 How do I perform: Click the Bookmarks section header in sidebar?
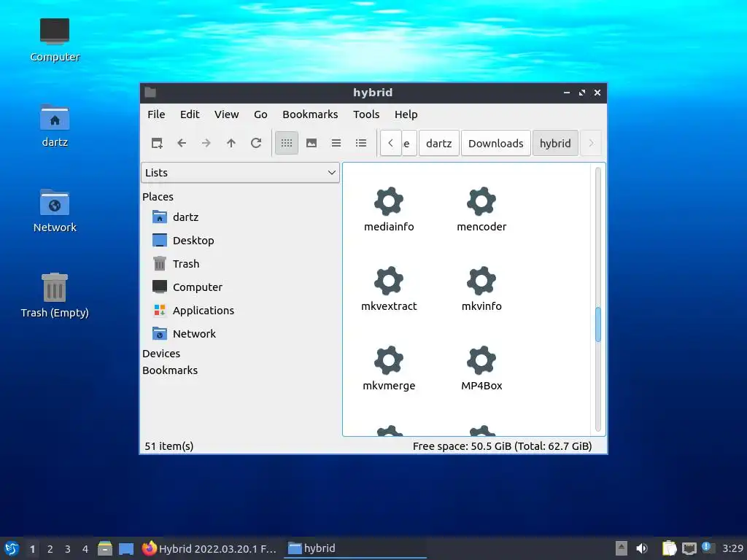169,370
